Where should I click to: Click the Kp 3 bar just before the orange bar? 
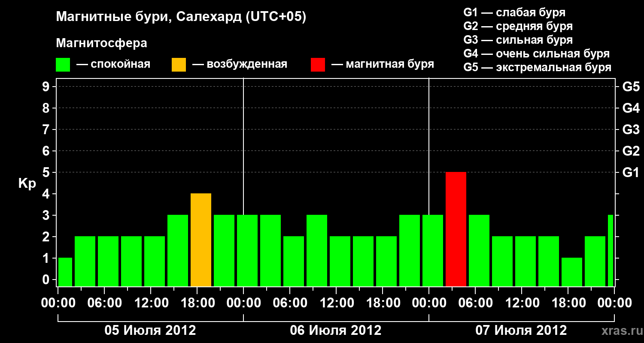[x=178, y=251]
